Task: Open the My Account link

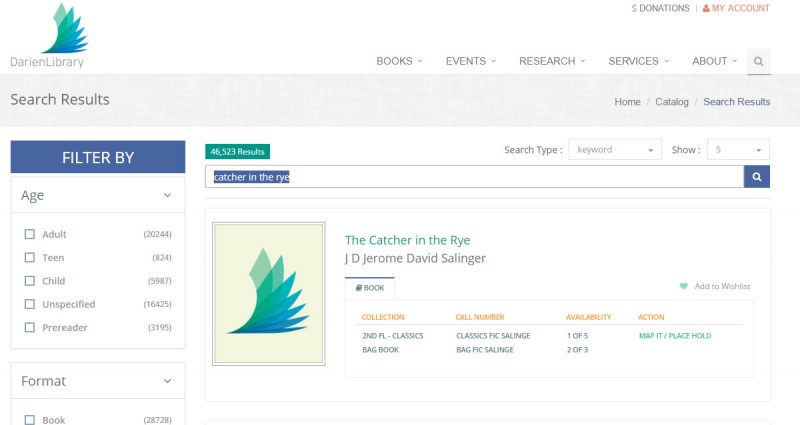Action: [736, 8]
